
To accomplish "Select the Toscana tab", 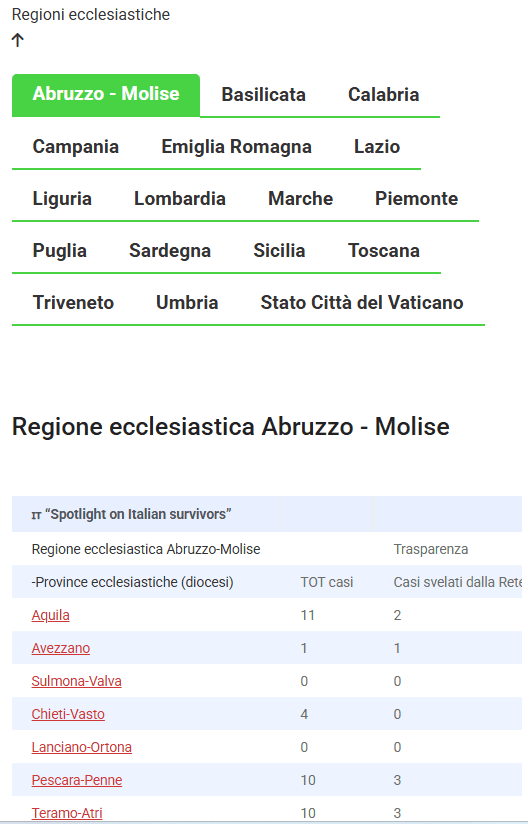I will (x=384, y=251).
